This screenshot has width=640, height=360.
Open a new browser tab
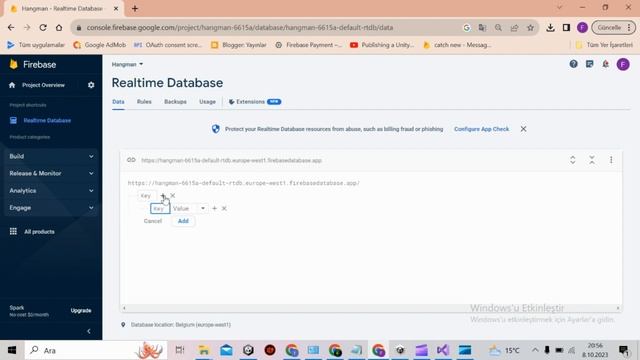tap(135, 8)
